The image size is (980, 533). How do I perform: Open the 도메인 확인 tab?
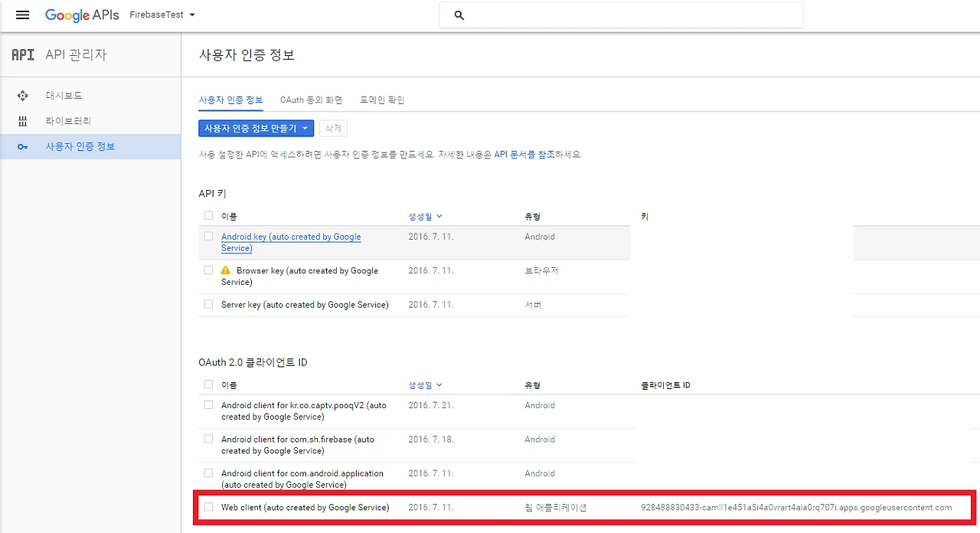click(x=381, y=100)
